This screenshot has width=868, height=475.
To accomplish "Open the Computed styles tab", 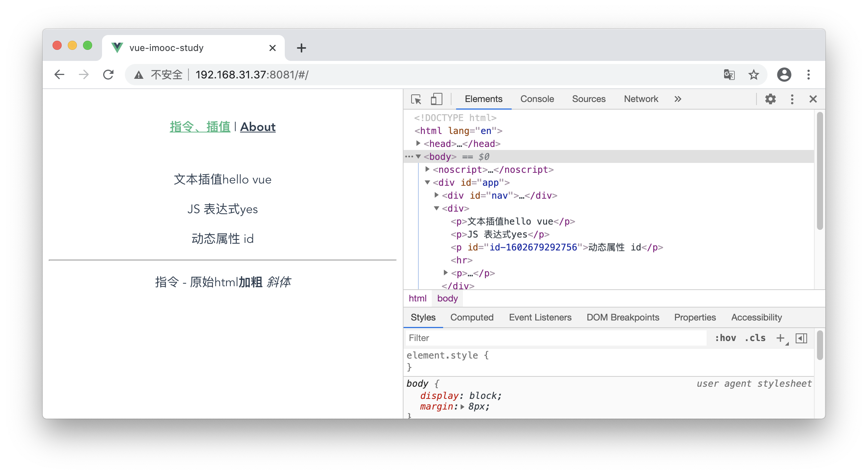I will 472,317.
